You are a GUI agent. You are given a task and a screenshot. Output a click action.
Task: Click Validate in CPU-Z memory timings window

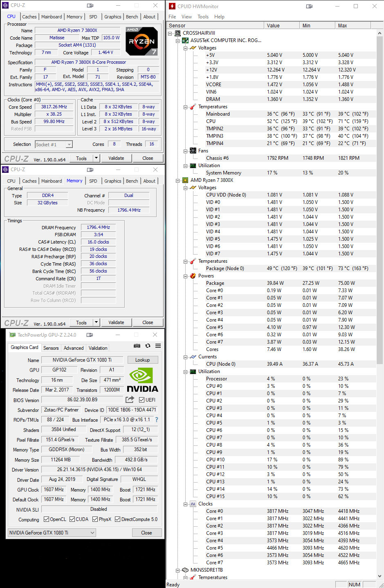pyautogui.click(x=116, y=322)
